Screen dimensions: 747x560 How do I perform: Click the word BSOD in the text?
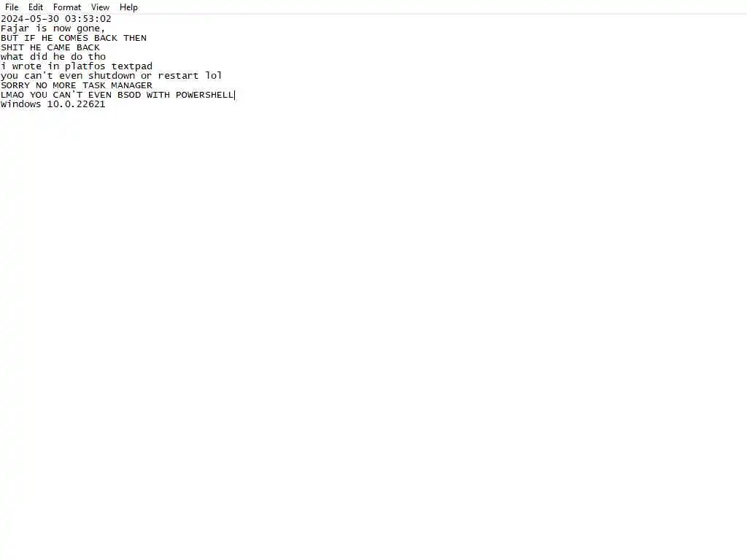tap(129, 95)
